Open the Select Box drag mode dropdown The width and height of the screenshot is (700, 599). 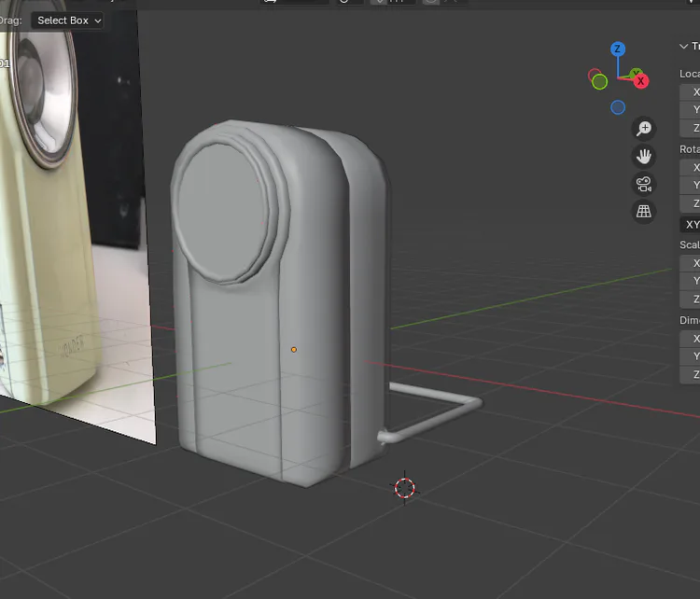point(67,21)
